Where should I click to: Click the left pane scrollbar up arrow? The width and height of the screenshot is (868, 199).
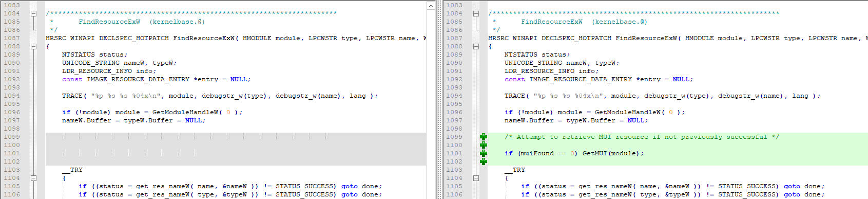431,6
